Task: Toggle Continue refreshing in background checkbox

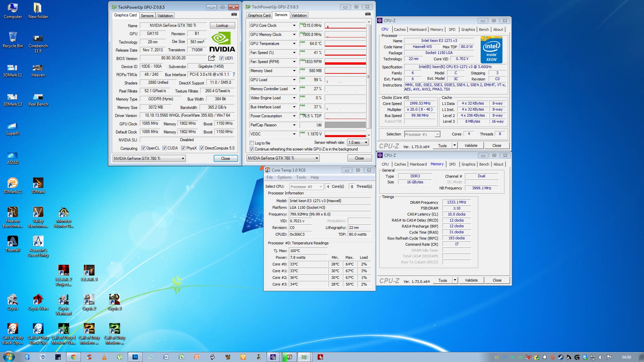Action: tap(252, 149)
